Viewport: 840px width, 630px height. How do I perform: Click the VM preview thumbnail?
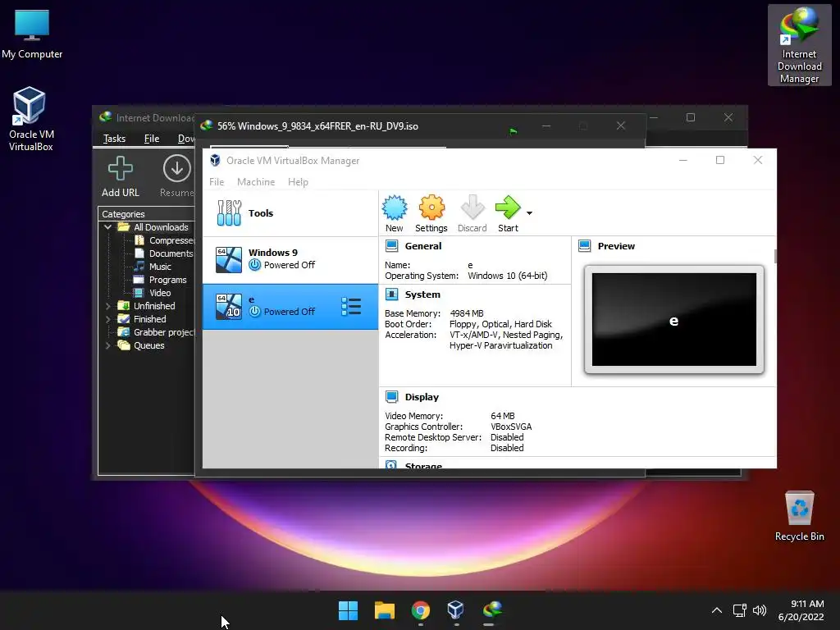coord(674,320)
